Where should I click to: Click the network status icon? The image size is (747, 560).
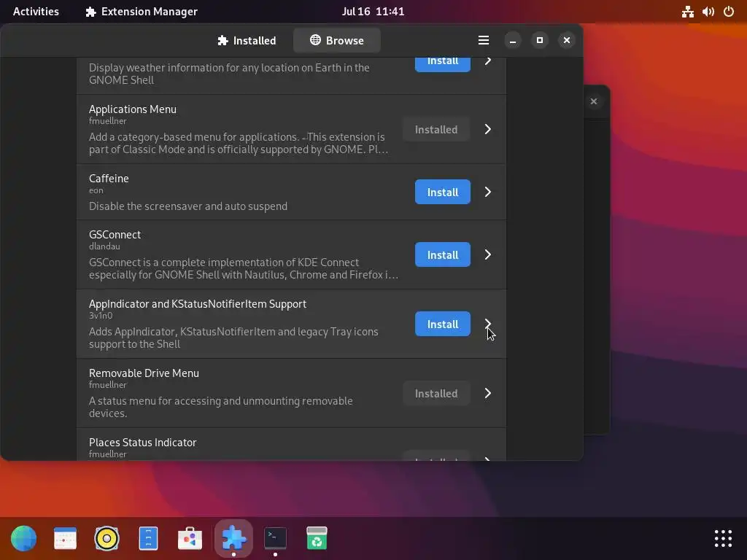point(687,12)
